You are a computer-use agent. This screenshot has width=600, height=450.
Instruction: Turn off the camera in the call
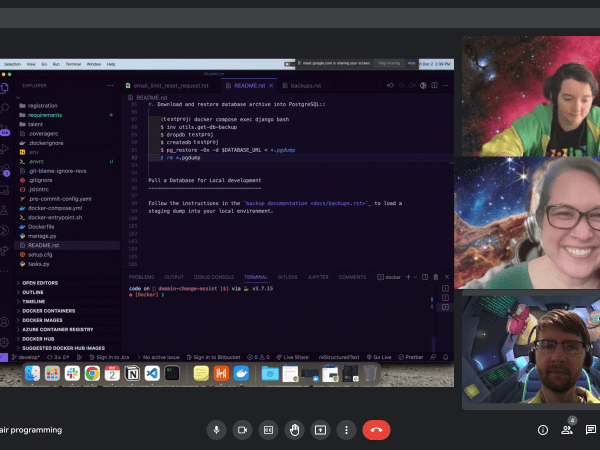coord(241,429)
